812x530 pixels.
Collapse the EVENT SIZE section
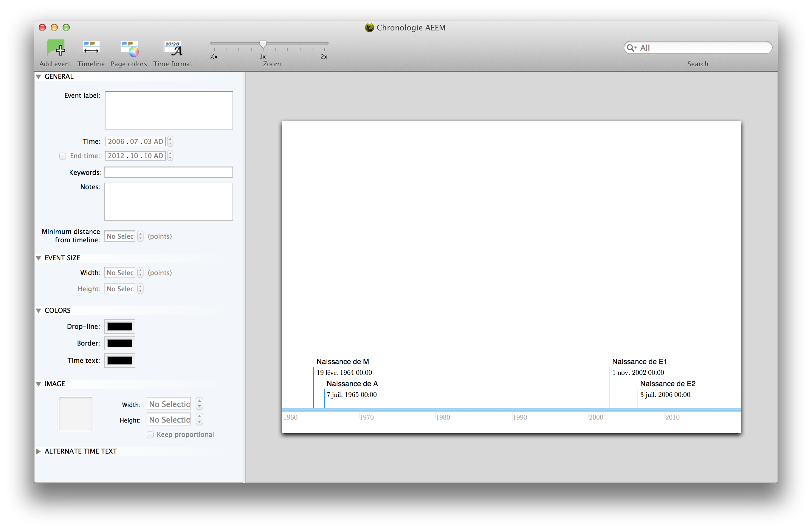(38, 258)
